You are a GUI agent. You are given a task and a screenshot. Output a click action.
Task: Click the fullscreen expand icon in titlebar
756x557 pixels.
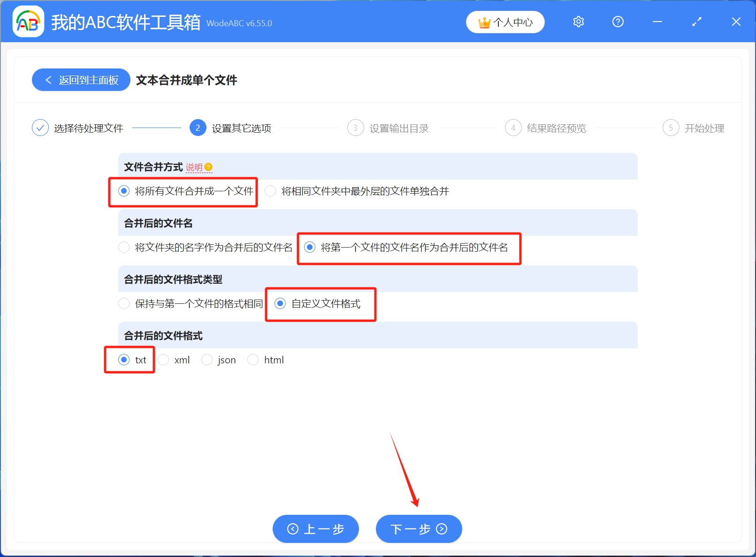coord(696,22)
